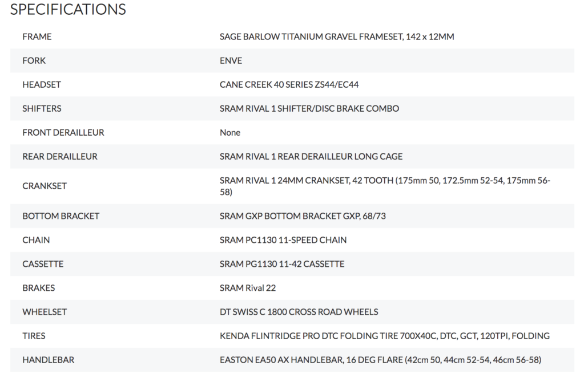The height and width of the screenshot is (378, 588).
Task: Click the ENVE fork value
Action: tap(231, 60)
